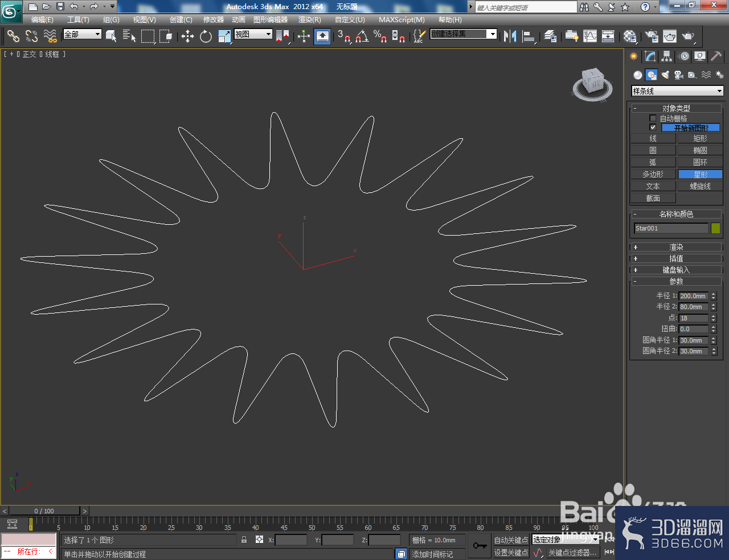Screen dimensions: 729x560
Task: Click the 圆 shape button
Action: pyautogui.click(x=653, y=150)
